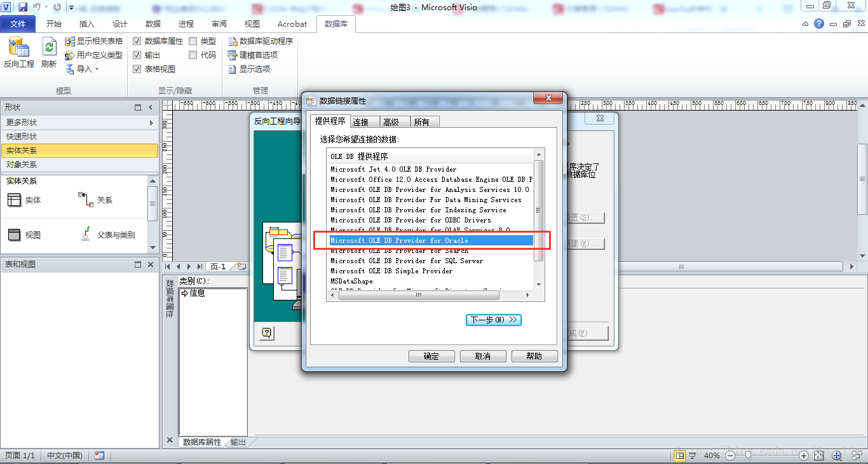868x464 pixels.
Task: Switch to 高级 tab in 数据链接属性 dialog
Action: click(395, 122)
